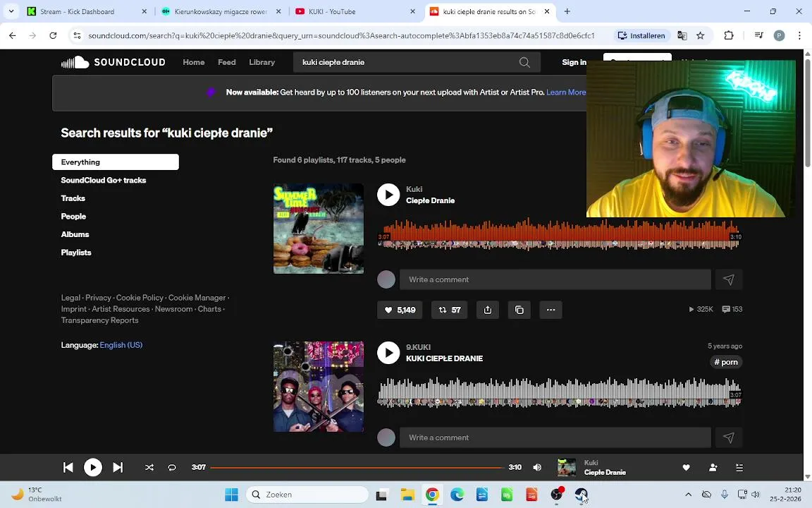This screenshot has width=812, height=508.
Task: Open the 9.KUKI artist link
Action: click(x=419, y=347)
